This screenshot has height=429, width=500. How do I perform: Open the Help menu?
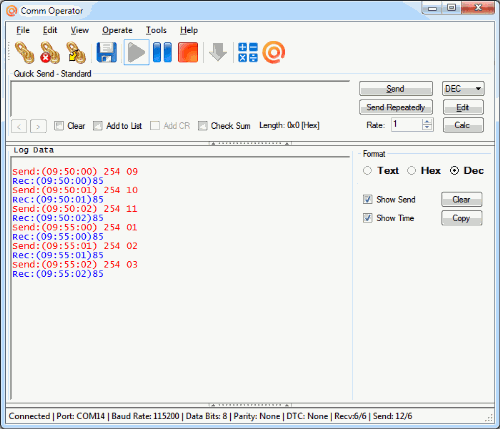189,30
